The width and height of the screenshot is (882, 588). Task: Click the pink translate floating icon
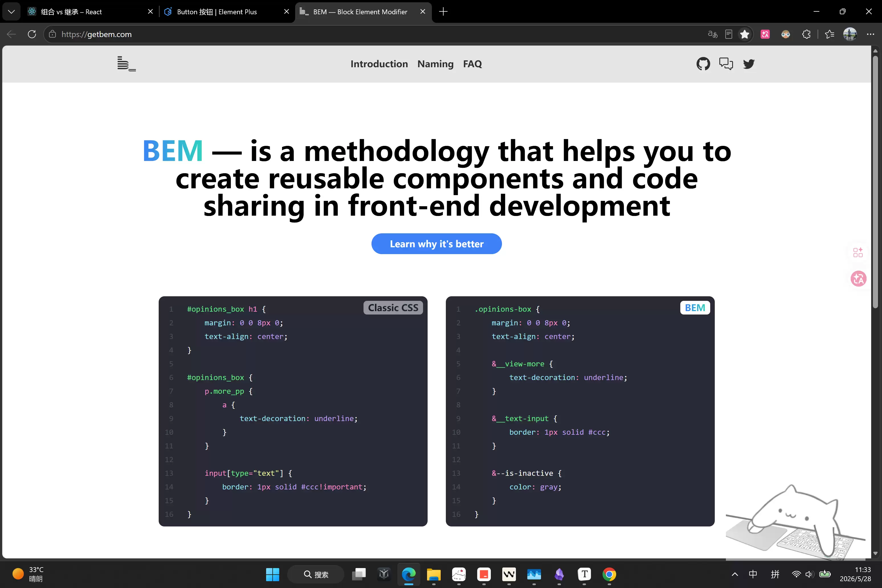click(x=858, y=279)
